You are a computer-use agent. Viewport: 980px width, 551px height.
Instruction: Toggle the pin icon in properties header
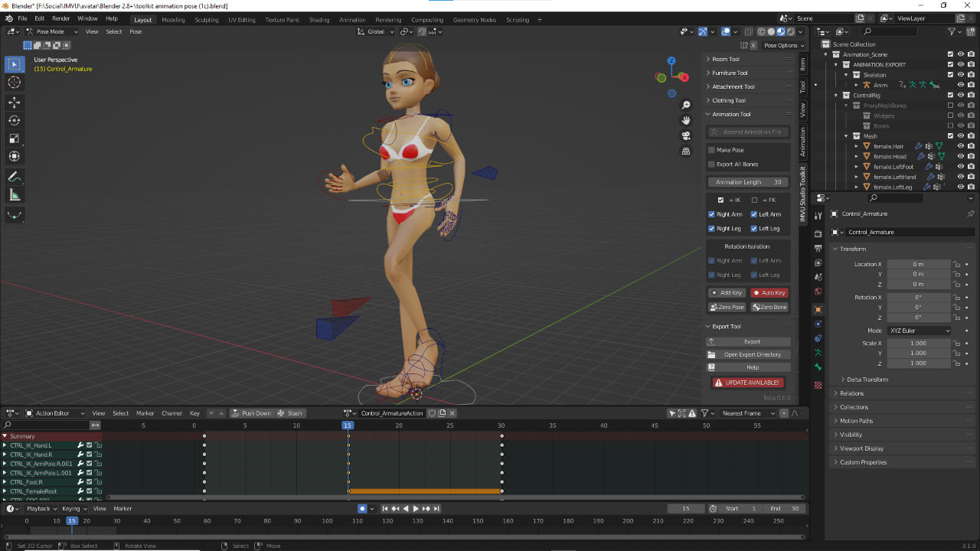coord(971,214)
